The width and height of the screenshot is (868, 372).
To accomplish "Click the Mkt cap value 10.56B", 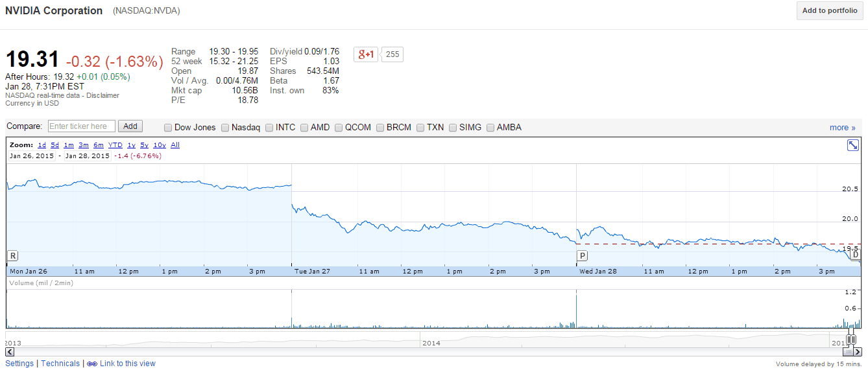I will 244,90.
